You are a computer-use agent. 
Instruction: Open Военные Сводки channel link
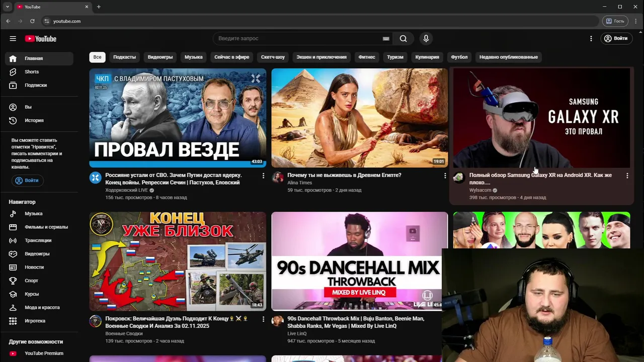[124, 334]
